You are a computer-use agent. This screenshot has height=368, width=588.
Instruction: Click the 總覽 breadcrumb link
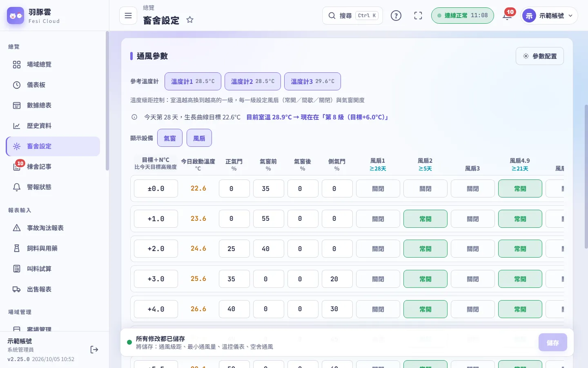coord(149,8)
